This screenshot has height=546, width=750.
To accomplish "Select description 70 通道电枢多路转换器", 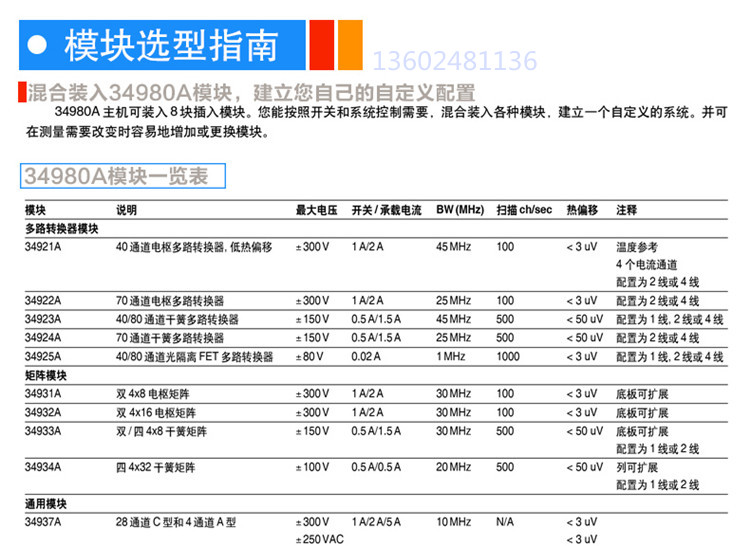I will (x=170, y=301).
